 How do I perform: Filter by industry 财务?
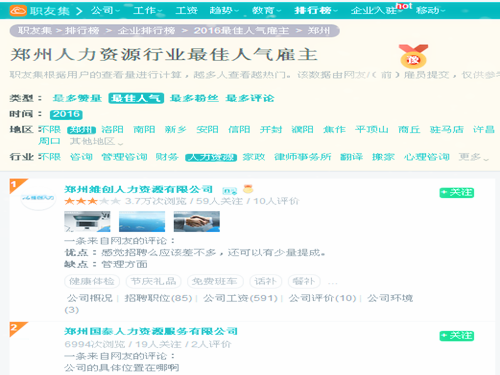point(167,157)
